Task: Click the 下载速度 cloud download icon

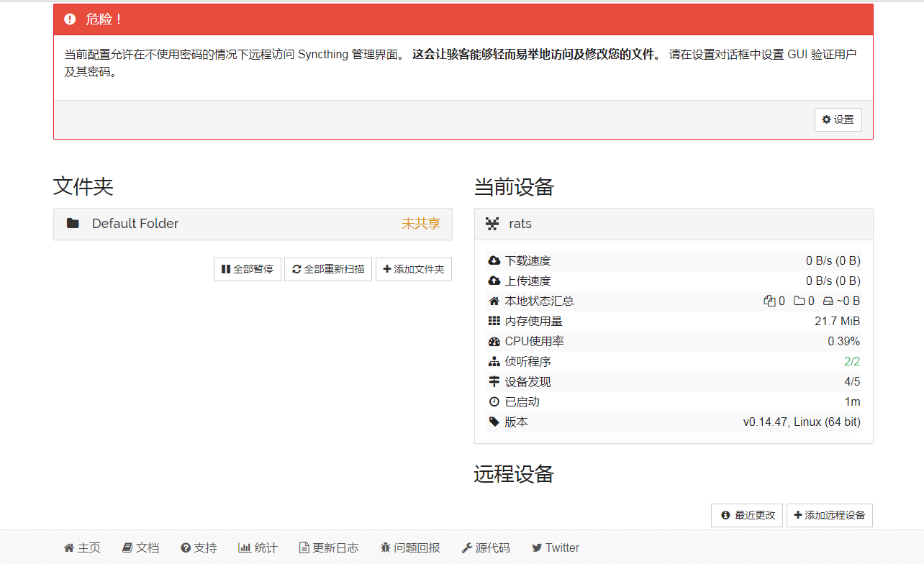Action: pos(494,260)
